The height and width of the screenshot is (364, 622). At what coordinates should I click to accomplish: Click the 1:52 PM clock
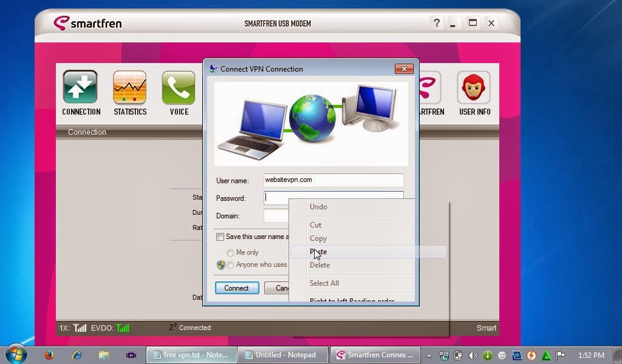pos(591,356)
